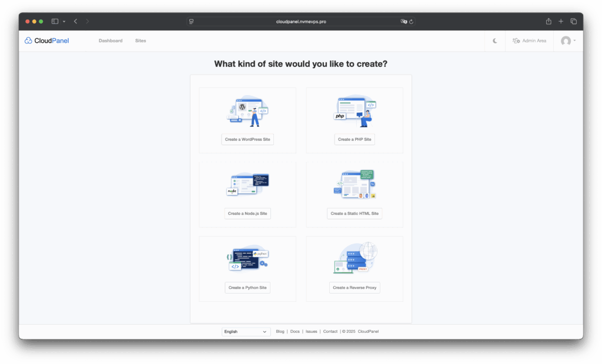602x364 pixels.
Task: Select the Node.js site illustration
Action: tap(248, 184)
